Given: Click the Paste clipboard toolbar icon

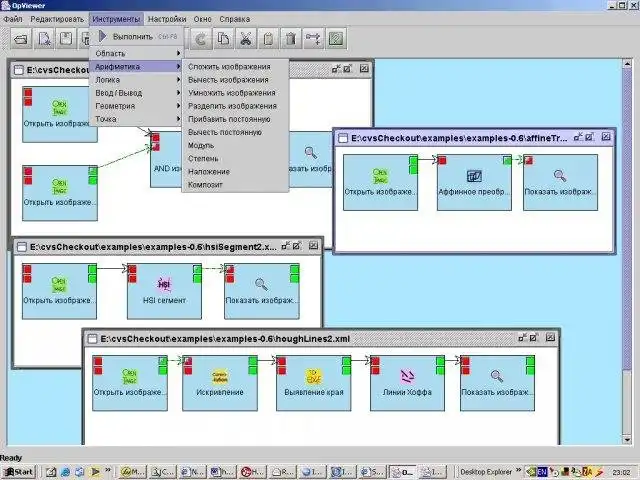Looking at the screenshot, I should point(268,39).
